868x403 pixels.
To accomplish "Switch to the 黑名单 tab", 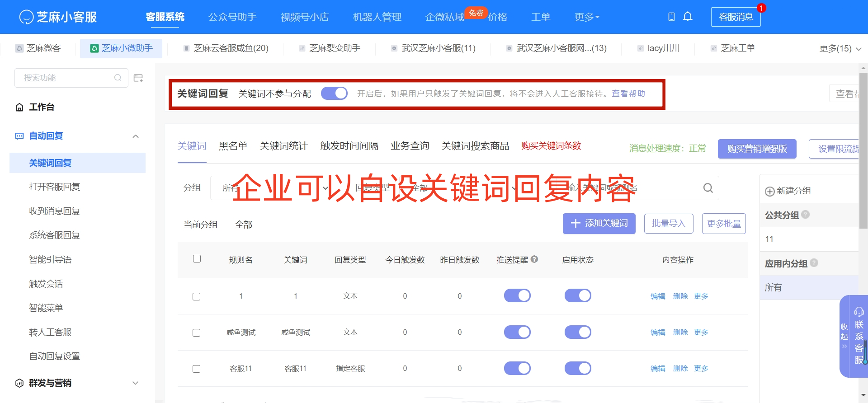I will click(233, 146).
